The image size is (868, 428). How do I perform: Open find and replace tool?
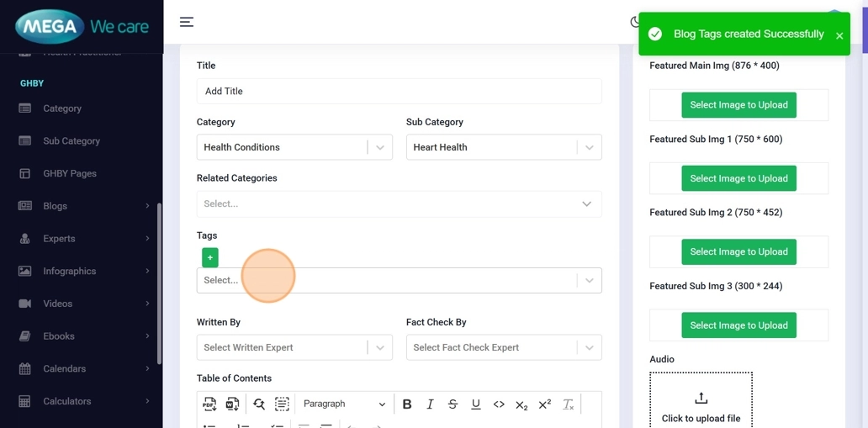pyautogui.click(x=259, y=404)
